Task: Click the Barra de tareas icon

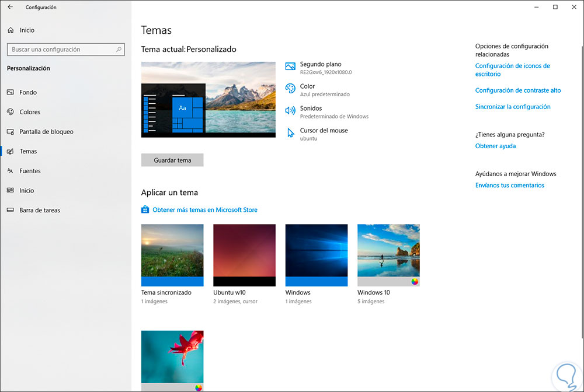Action: point(11,210)
